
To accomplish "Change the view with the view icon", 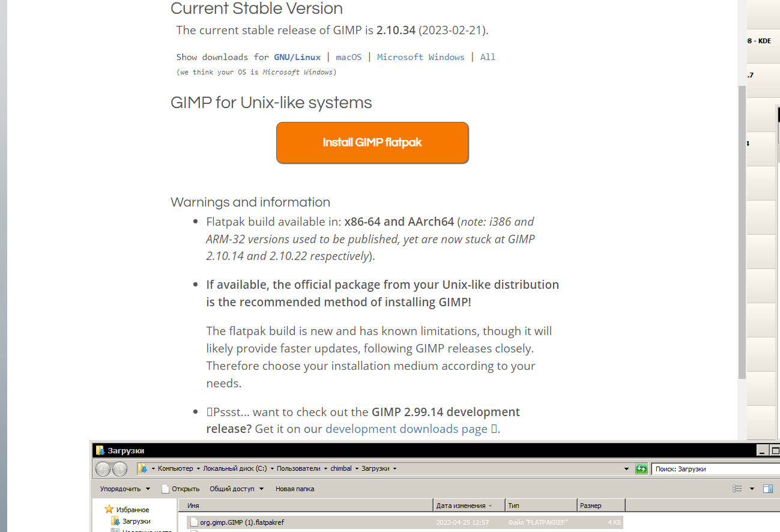I will 737,489.
